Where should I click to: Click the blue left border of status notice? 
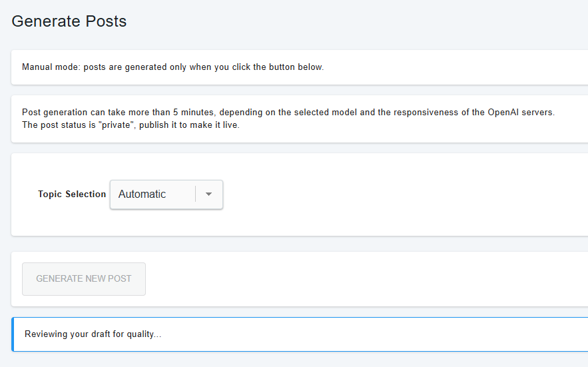(13, 334)
